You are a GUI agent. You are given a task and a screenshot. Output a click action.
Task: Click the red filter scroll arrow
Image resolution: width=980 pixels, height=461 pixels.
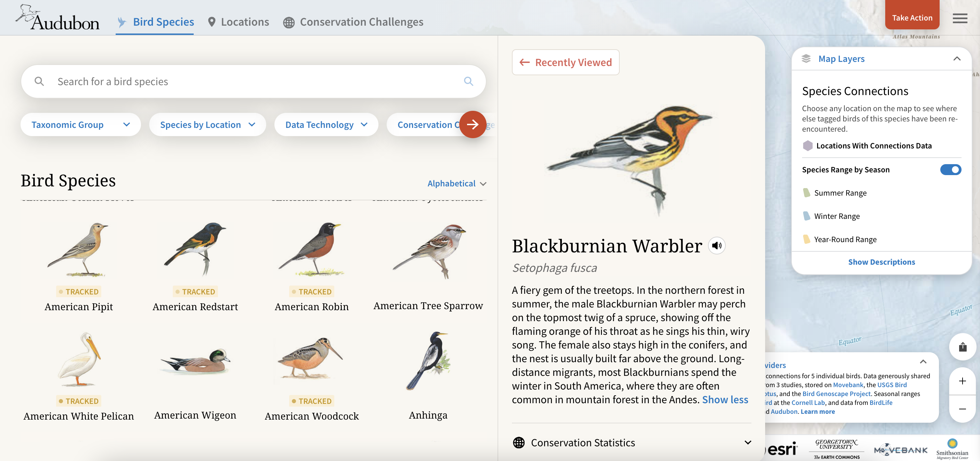[x=473, y=124]
